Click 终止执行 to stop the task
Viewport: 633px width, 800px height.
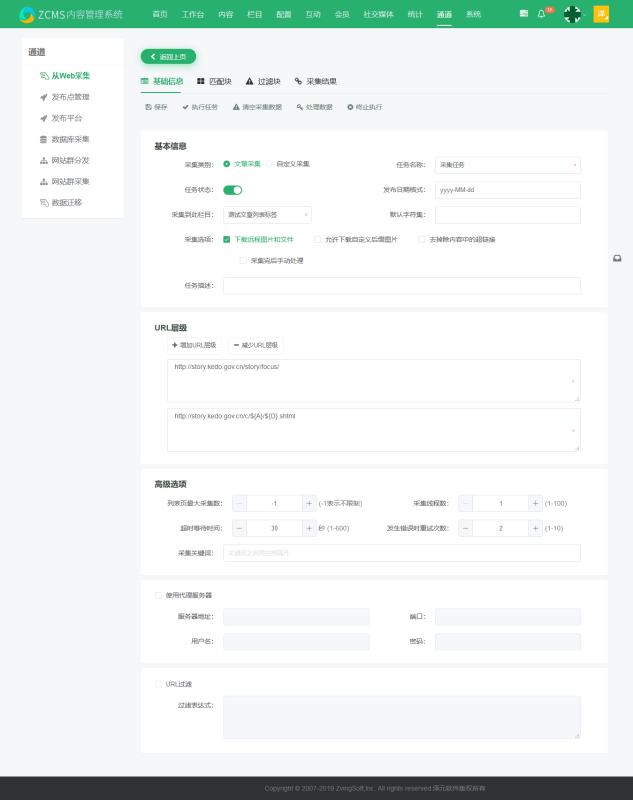pos(364,106)
